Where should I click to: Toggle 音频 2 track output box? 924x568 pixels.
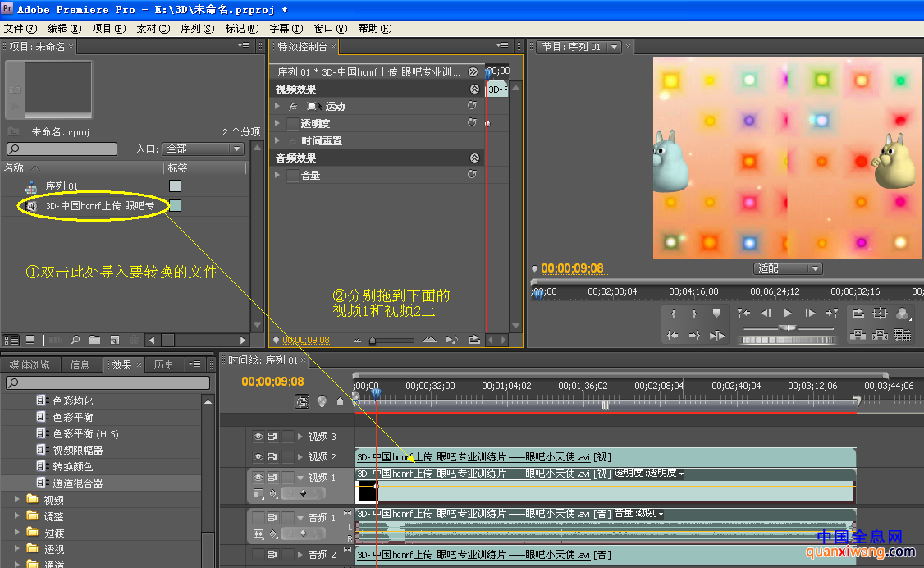click(258, 554)
